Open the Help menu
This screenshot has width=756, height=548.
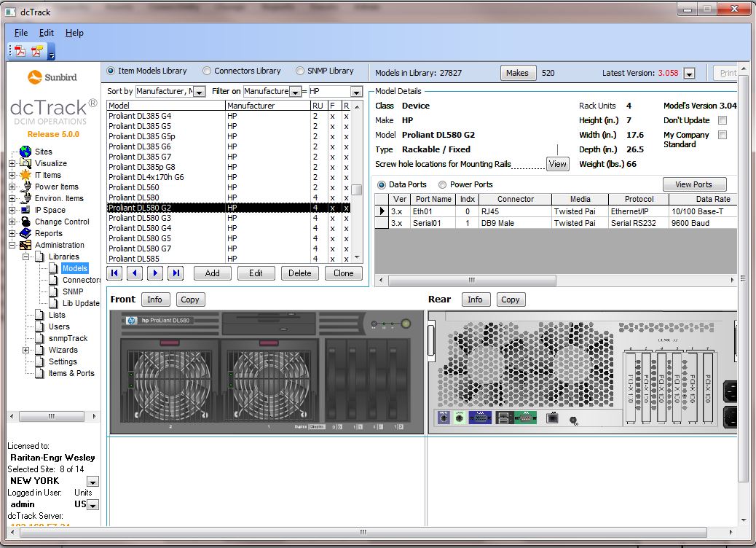75,33
